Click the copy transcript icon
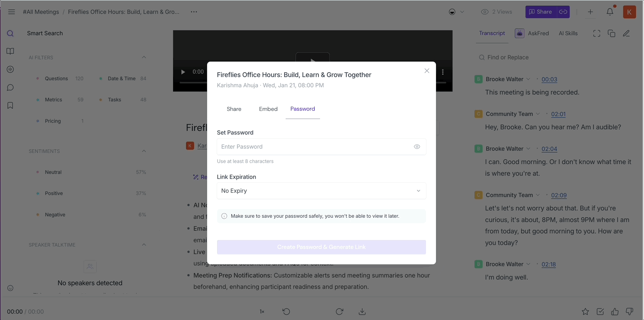This screenshot has width=644, height=320. click(x=611, y=33)
